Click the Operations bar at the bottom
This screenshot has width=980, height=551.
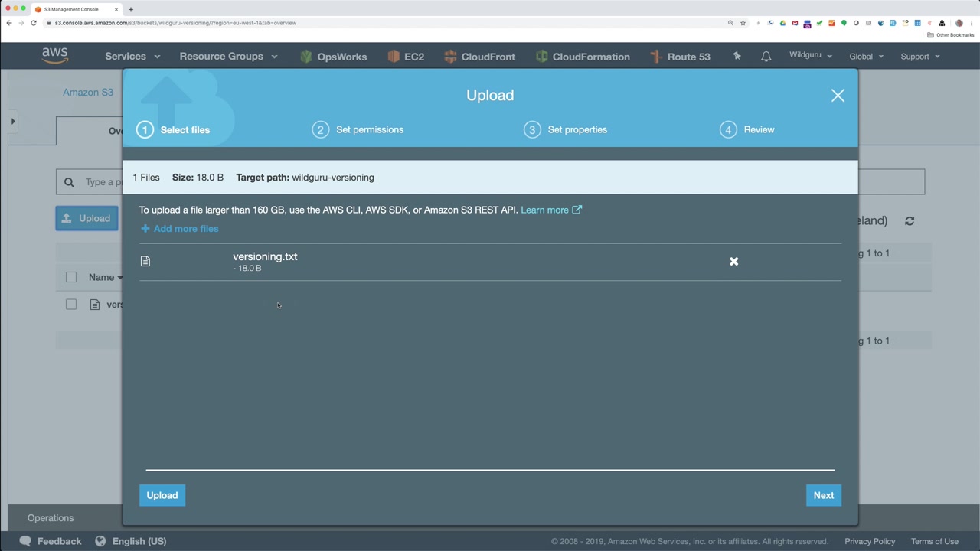51,518
